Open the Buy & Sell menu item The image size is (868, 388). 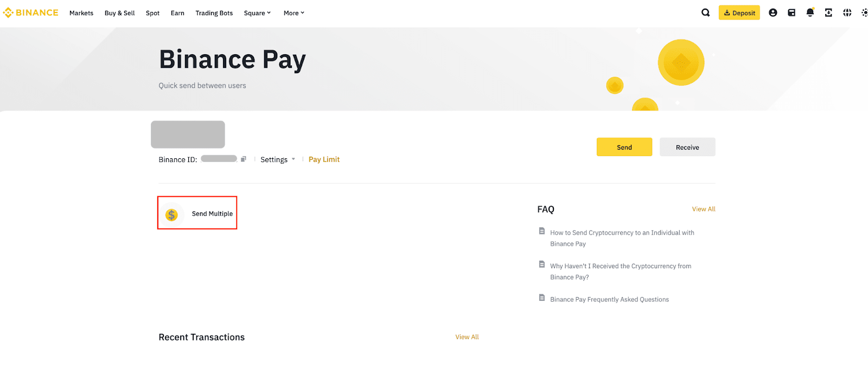(x=119, y=13)
